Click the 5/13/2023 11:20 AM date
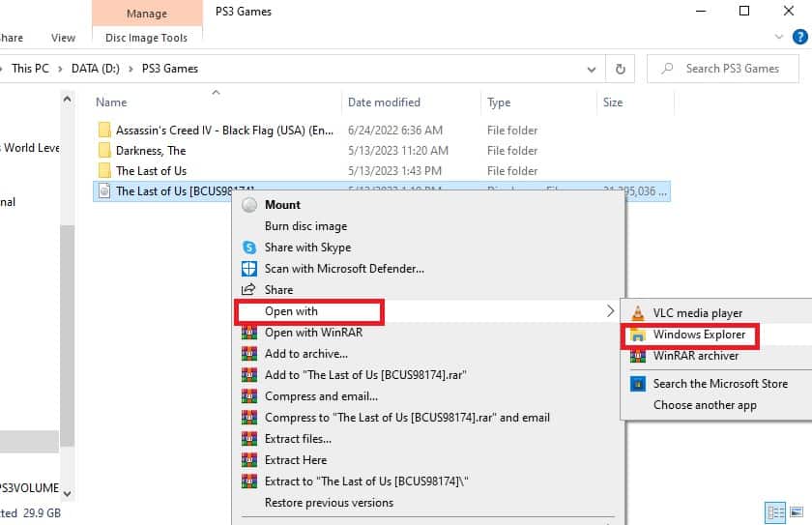The height and width of the screenshot is (525, 812). pos(397,150)
